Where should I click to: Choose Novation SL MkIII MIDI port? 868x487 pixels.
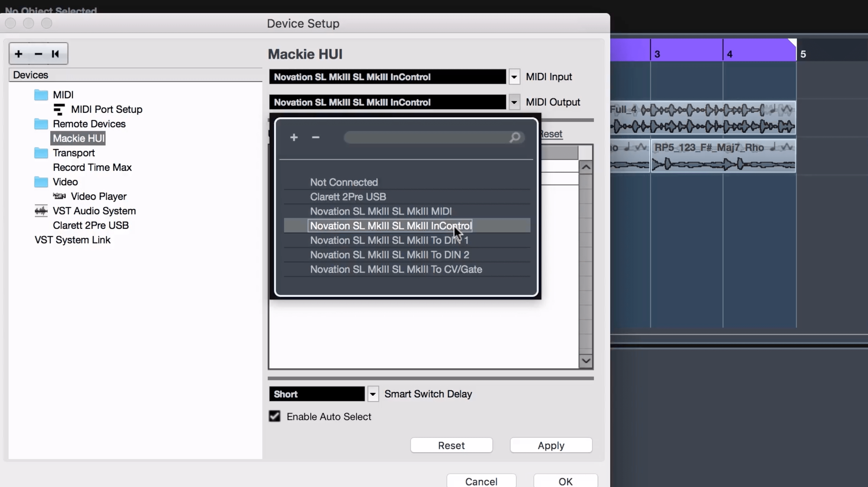coord(407,211)
